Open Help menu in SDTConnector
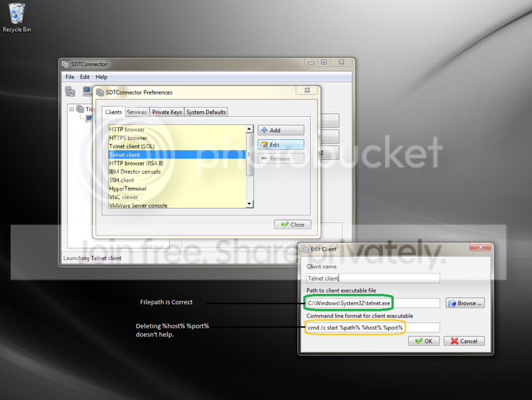This screenshot has height=400, width=532. pyautogui.click(x=101, y=77)
